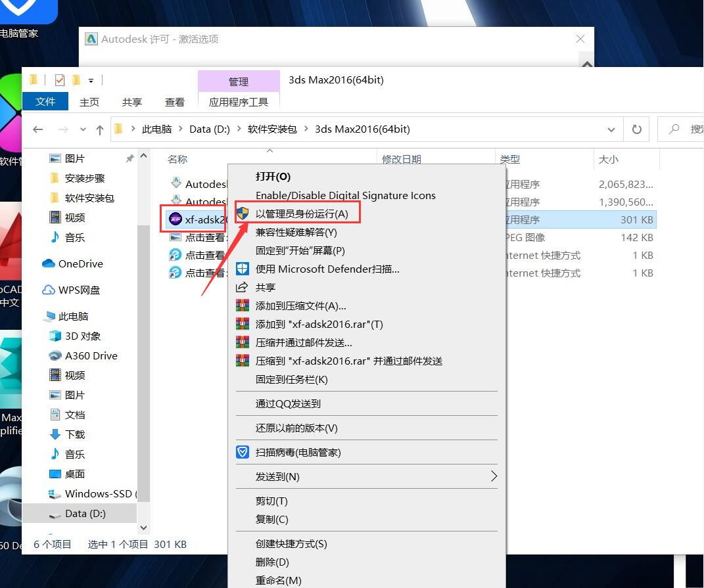Select A360 Drive in the sidebar

pyautogui.click(x=91, y=355)
